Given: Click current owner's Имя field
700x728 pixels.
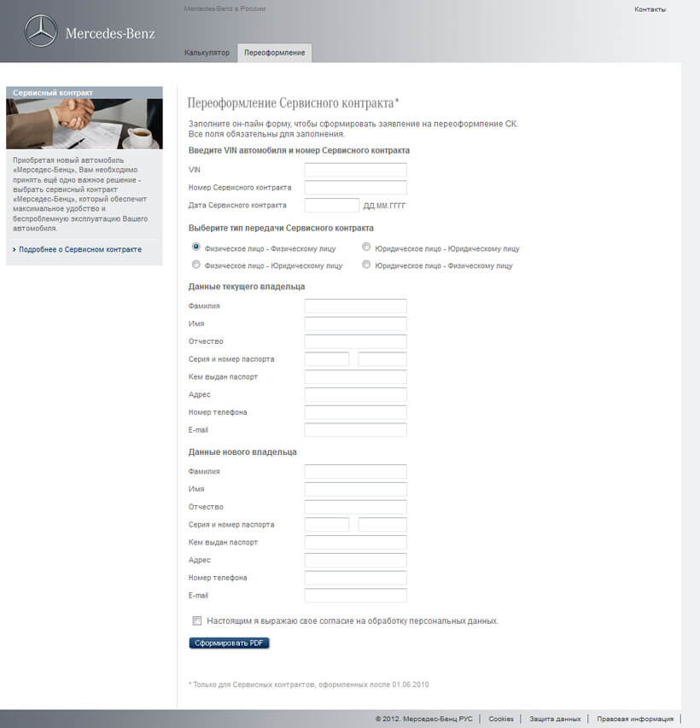Looking at the screenshot, I should [x=355, y=323].
